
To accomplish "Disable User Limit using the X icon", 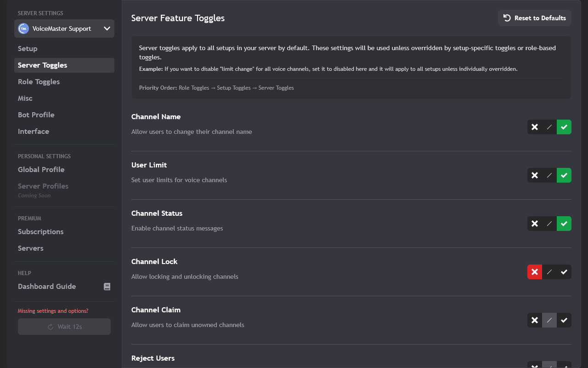I will (534, 175).
